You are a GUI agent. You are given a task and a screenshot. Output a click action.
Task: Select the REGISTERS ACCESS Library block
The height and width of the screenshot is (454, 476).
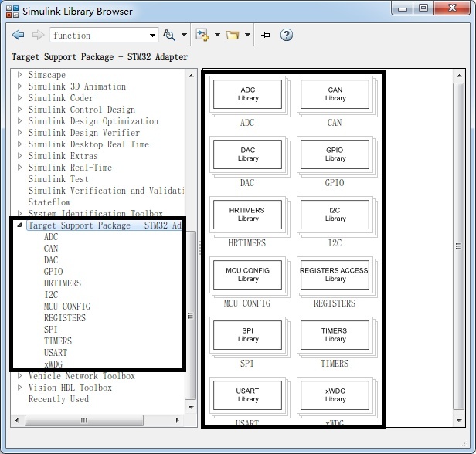tap(335, 274)
